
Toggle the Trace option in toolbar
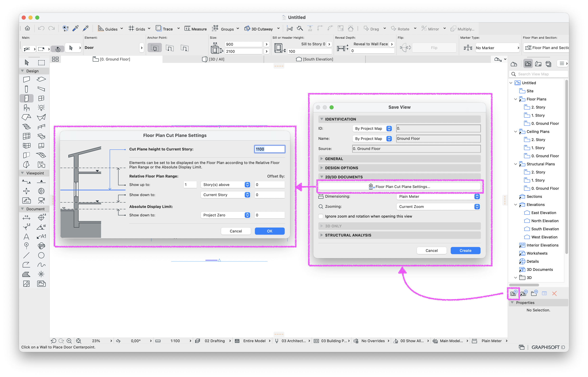tap(164, 29)
